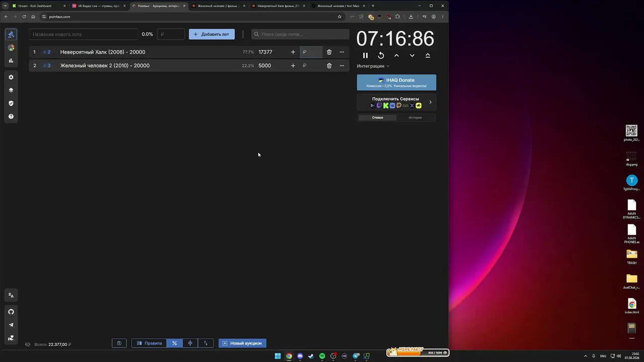Switch to Железный человек 2 фильм tab
The width and height of the screenshot is (644, 362).
(218, 6)
